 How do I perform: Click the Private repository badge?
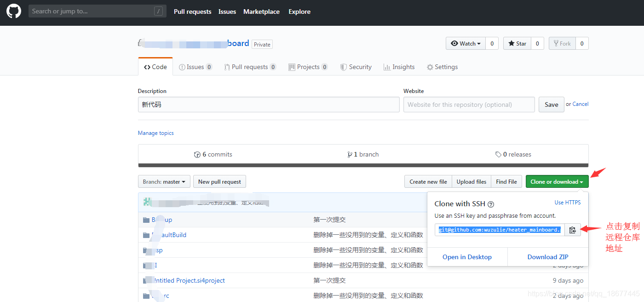262,44
